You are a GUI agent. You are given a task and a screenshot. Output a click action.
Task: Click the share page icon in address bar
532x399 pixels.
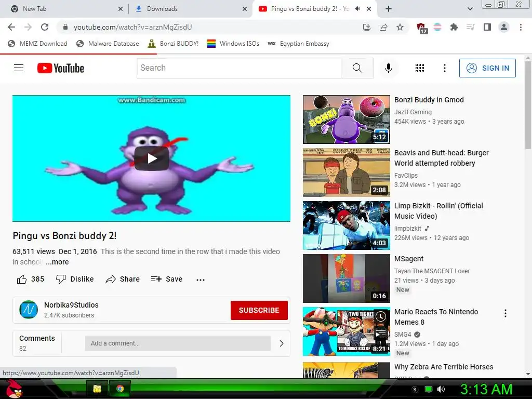(383, 27)
